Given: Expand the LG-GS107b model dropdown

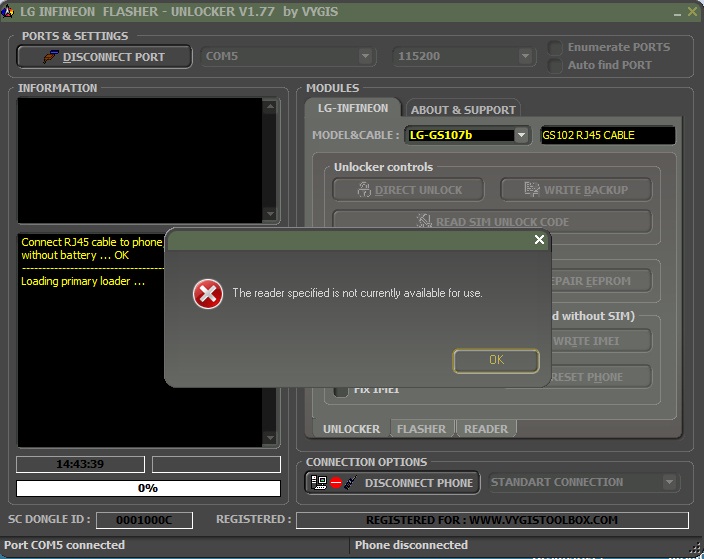Looking at the screenshot, I should coord(521,135).
